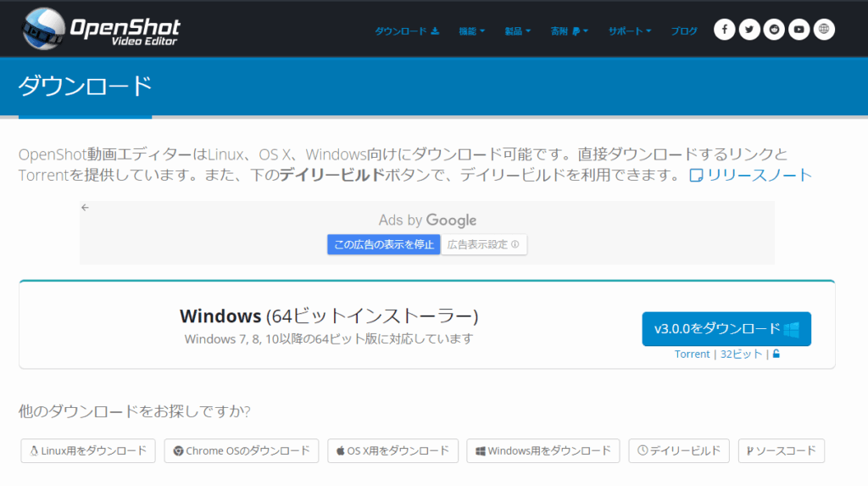Click the lock icon beside 32ビット
Viewport: 868px width, 486px height.
(776, 354)
